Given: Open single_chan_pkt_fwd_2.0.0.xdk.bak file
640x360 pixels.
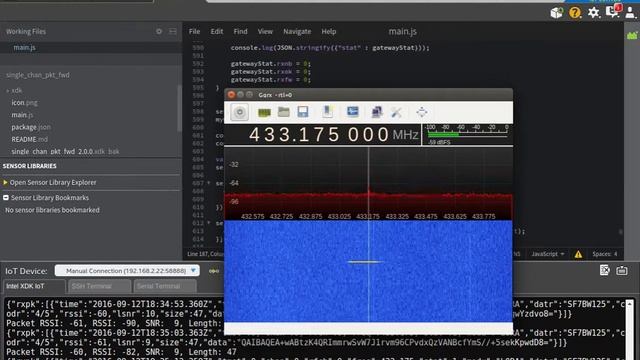Looking at the screenshot, I should coord(65,151).
